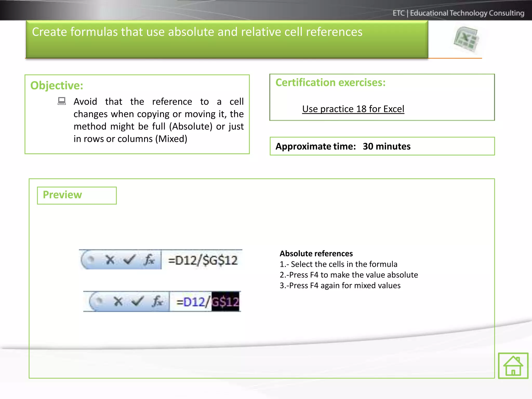This screenshot has height=399, width=532.
Task: Click the highlighted G$12 reference in the formula
Action: [225, 302]
